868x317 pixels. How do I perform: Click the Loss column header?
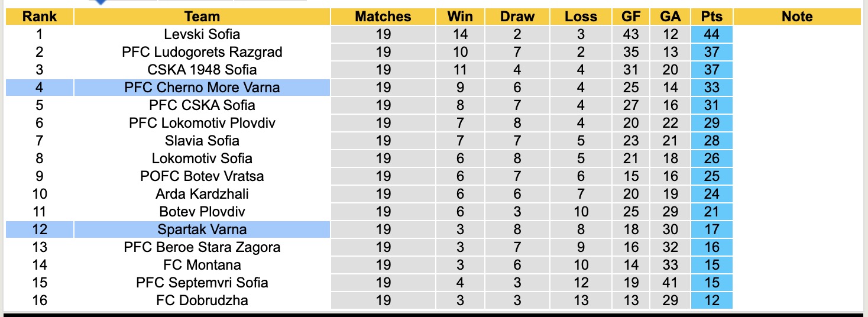581,17
